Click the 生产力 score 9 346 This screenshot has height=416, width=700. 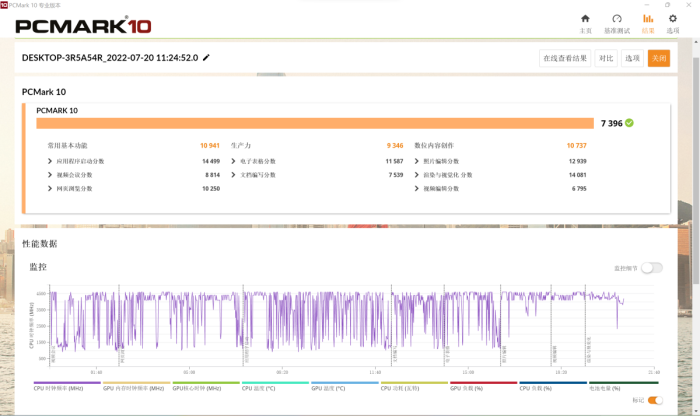point(395,146)
